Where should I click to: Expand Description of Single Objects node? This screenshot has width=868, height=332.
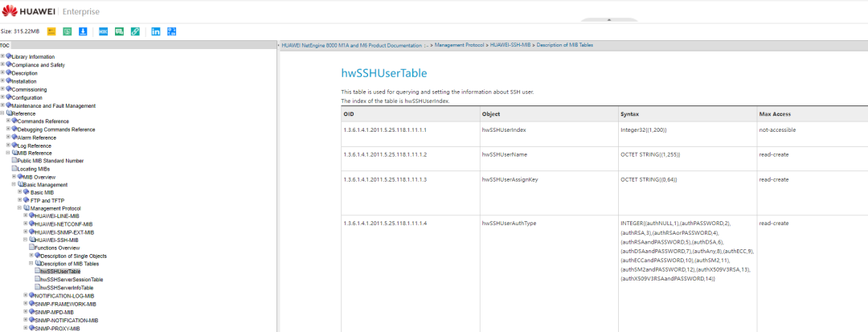click(31, 256)
